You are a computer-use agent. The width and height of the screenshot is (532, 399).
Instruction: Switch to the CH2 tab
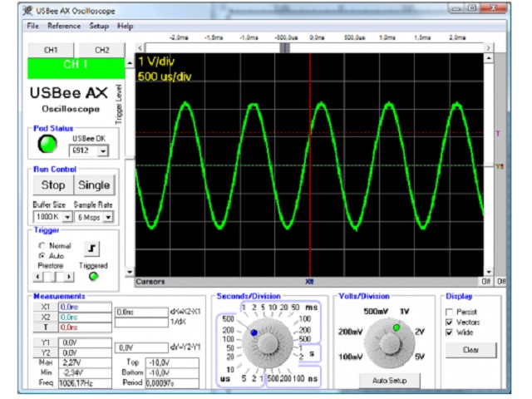tap(101, 50)
